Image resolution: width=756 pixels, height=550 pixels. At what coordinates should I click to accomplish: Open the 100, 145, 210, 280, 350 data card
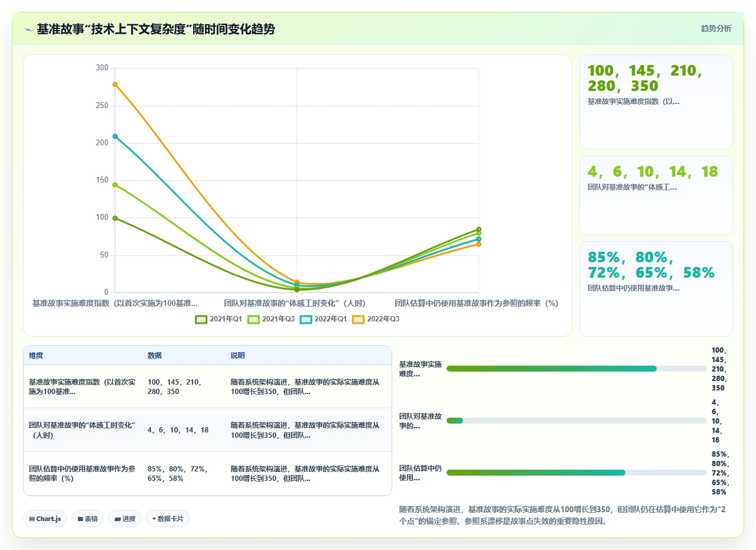(656, 102)
